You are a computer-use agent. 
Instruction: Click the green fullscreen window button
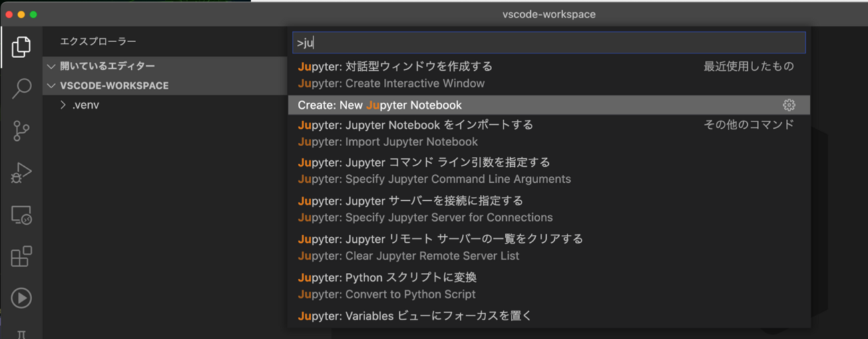pyautogui.click(x=33, y=14)
